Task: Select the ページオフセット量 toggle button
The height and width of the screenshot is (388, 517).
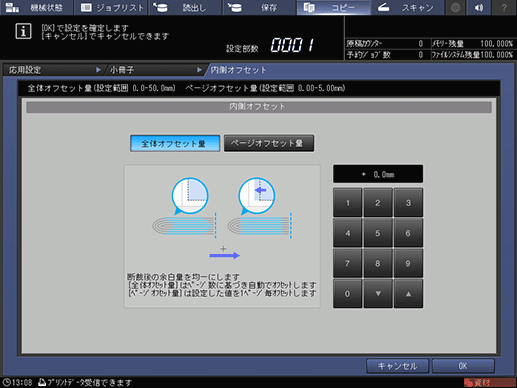Action: click(x=269, y=143)
